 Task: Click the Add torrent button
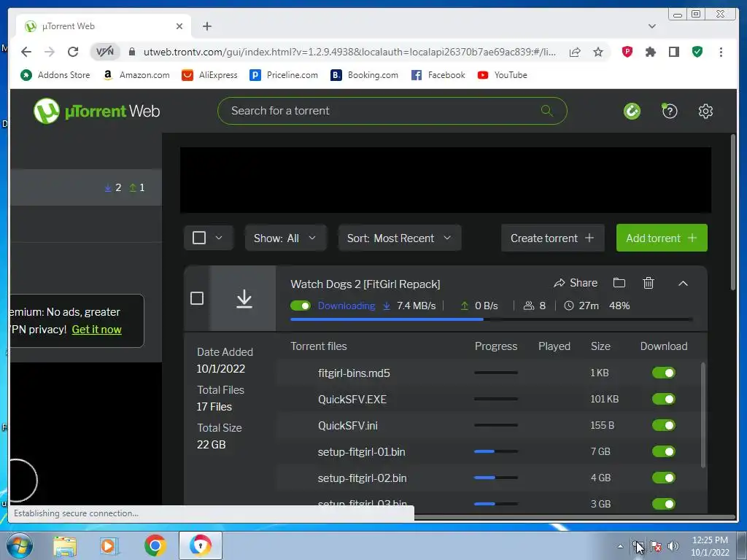pyautogui.click(x=662, y=238)
